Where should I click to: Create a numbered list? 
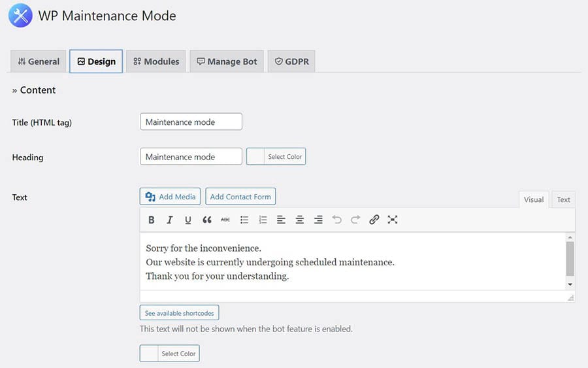(x=263, y=220)
